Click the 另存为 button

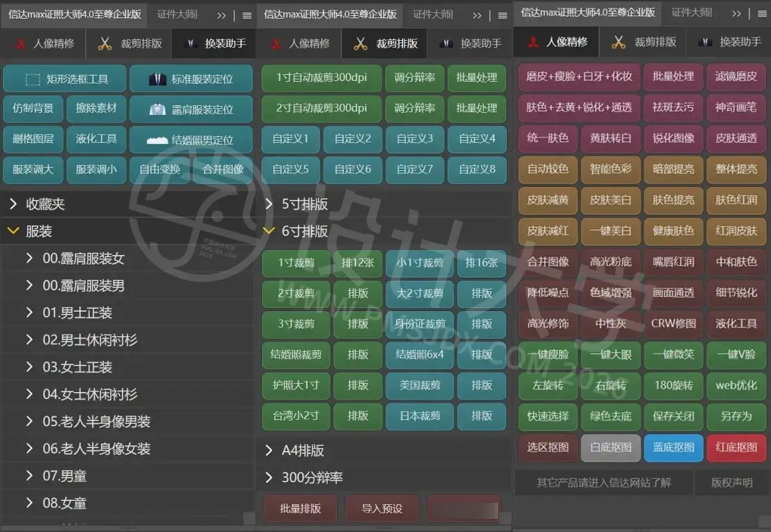(x=736, y=416)
